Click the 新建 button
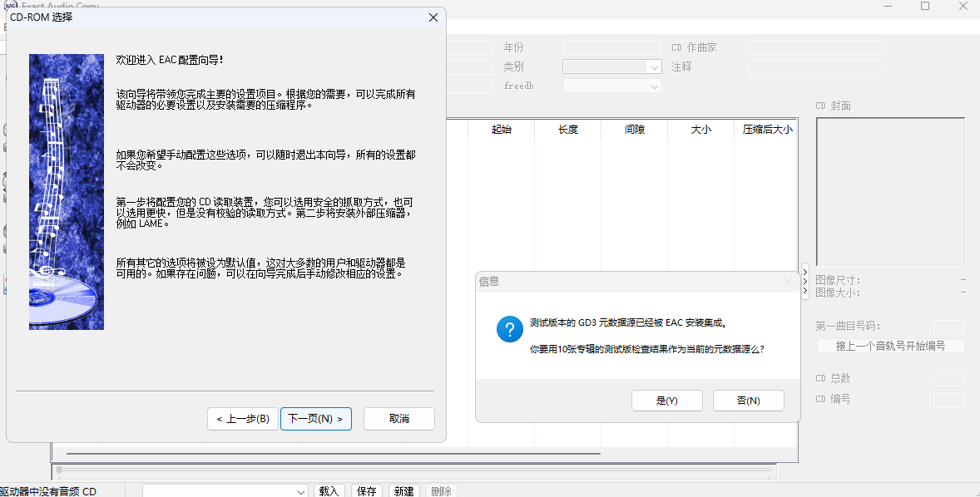The height and width of the screenshot is (497, 980). (x=403, y=490)
